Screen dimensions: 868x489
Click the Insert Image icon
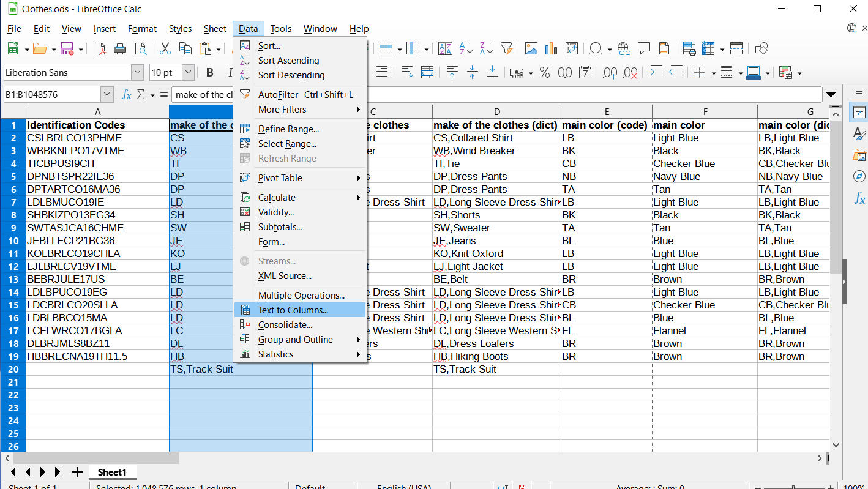[x=531, y=49]
